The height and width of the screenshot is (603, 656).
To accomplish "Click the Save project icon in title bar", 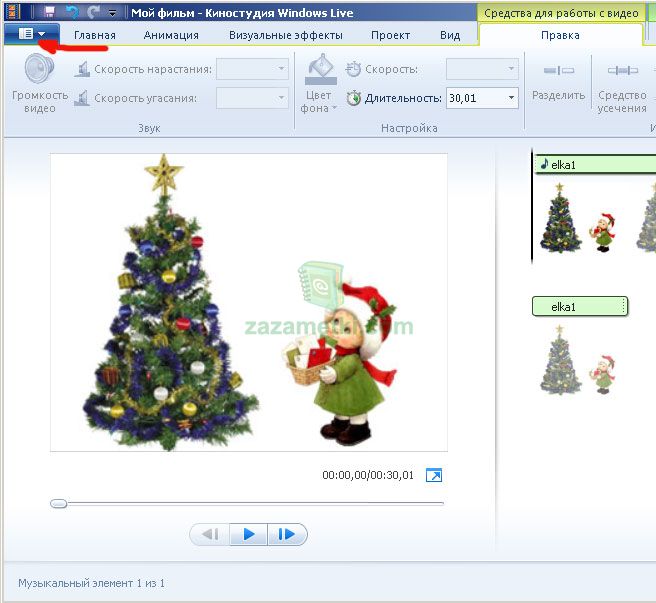I will coord(49,12).
